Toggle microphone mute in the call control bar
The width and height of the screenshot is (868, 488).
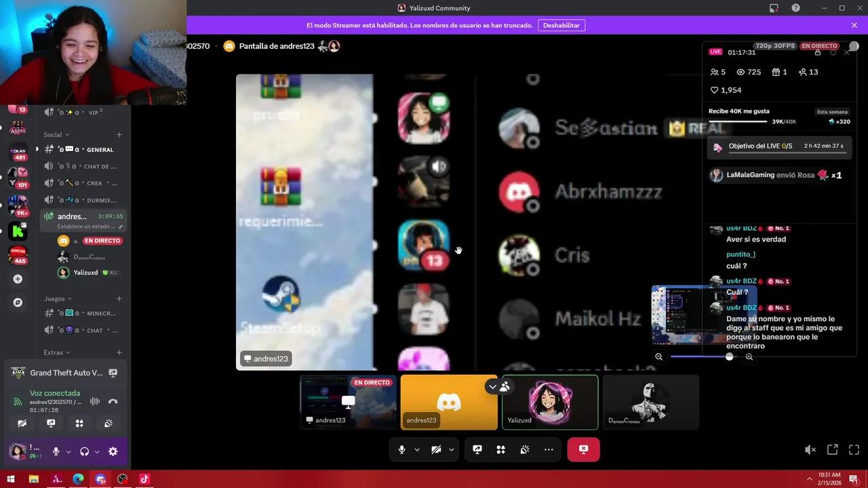[402, 449]
